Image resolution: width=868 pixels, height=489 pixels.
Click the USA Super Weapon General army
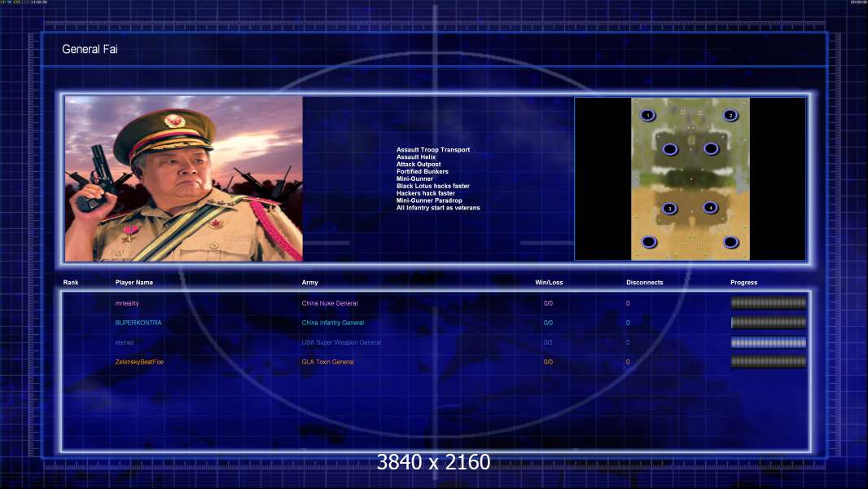coord(341,342)
